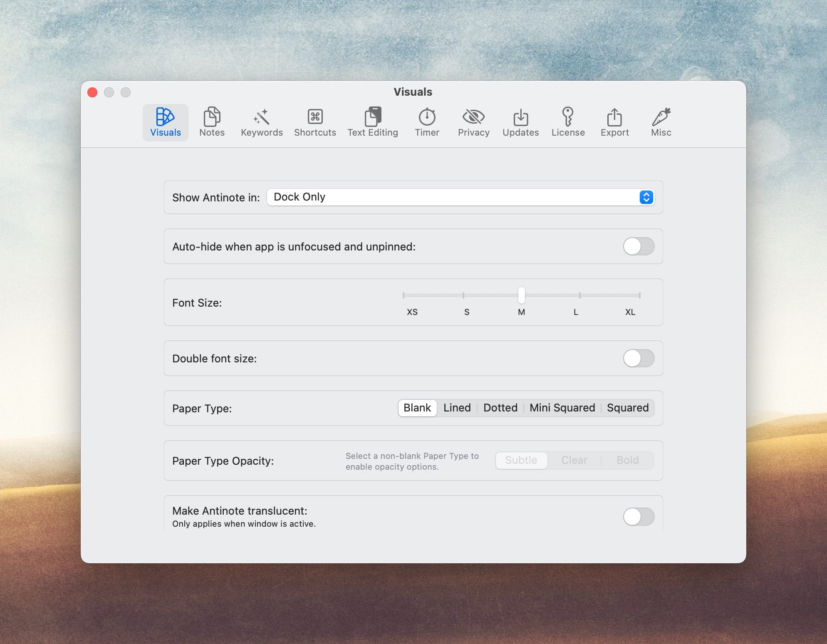Toggle Make Antinote translucent switch
The width and height of the screenshot is (827, 644).
[639, 517]
